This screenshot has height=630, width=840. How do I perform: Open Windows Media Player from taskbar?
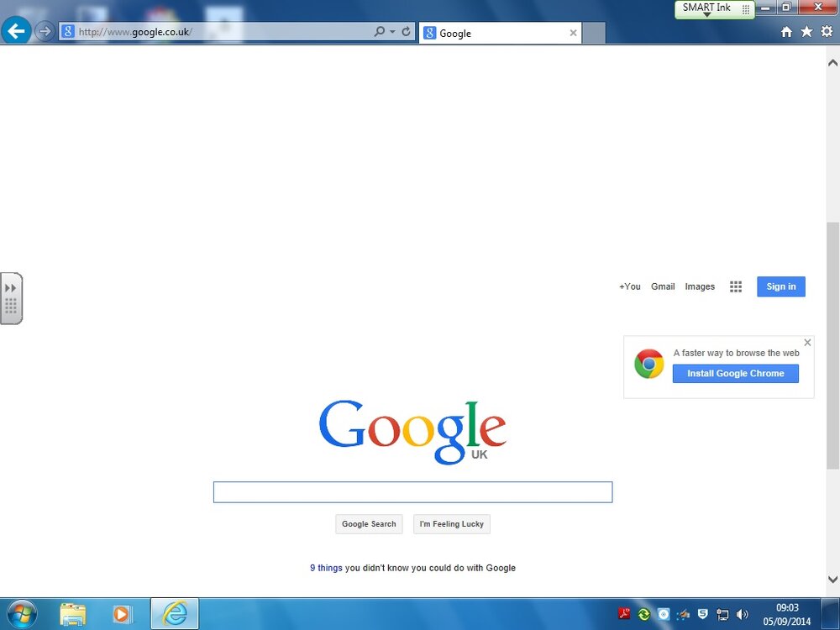[122, 614]
